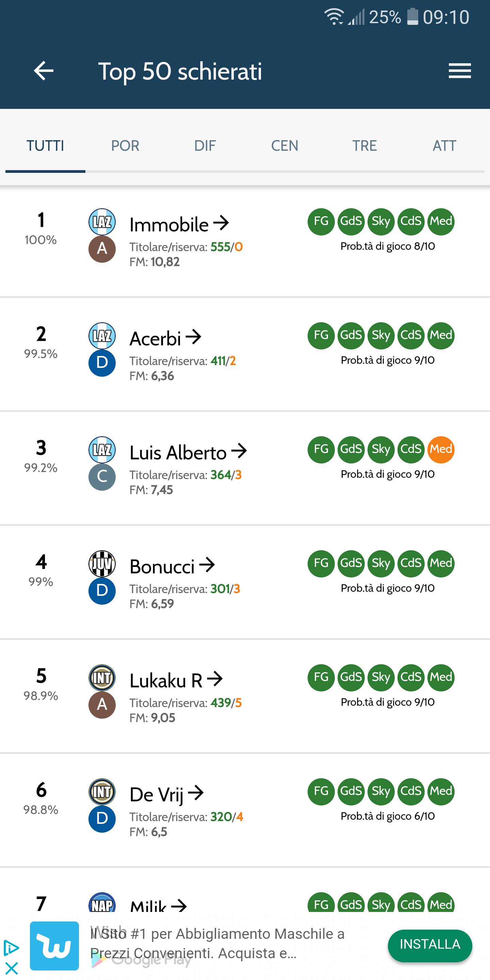
Task: Tap the orange Med badge for Luis Alberto
Action: pyautogui.click(x=441, y=449)
